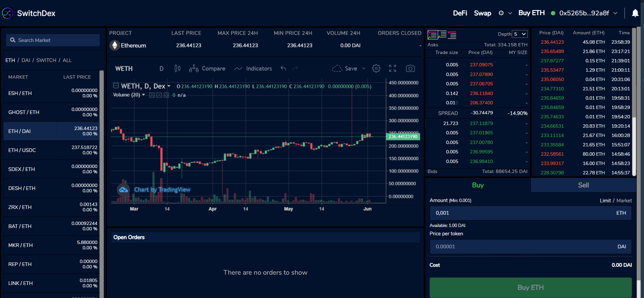Expand the Save chart dropdown arrow
The image size is (644, 298).
[x=364, y=68]
